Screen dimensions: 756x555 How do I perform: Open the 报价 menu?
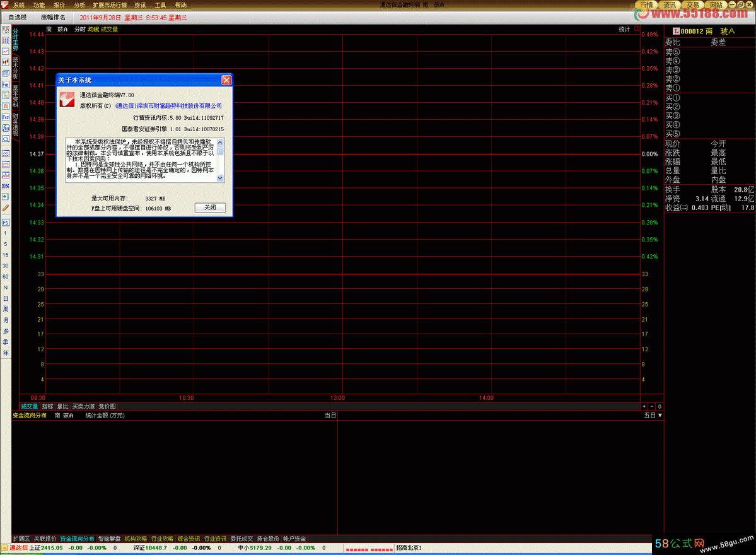[59, 5]
